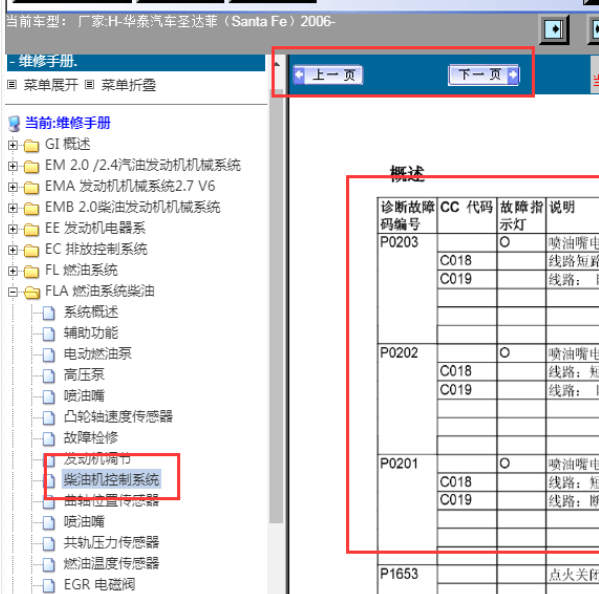The height and width of the screenshot is (594, 599).
Task: Click the open FLA folder icon
Action: coord(32,293)
